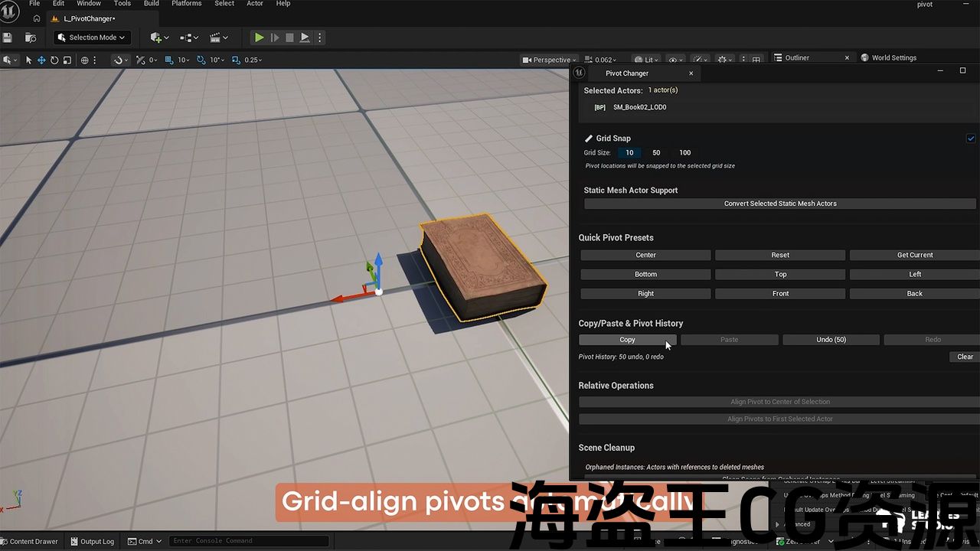Click the Save current level icon

[x=8, y=37]
